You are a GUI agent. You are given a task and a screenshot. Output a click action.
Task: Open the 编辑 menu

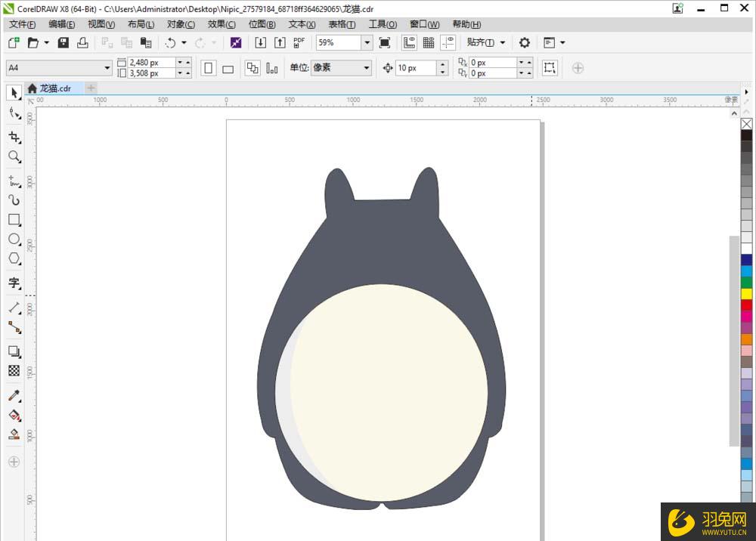[x=62, y=25]
